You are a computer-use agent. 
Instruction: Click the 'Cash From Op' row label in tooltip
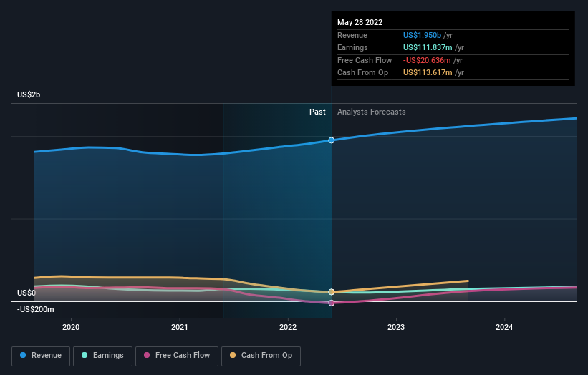click(x=362, y=73)
